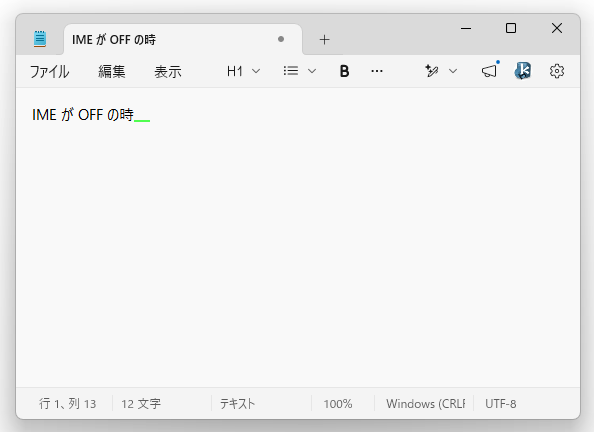
Task: Click the '行 1、列 13' status entry
Action: (x=67, y=404)
